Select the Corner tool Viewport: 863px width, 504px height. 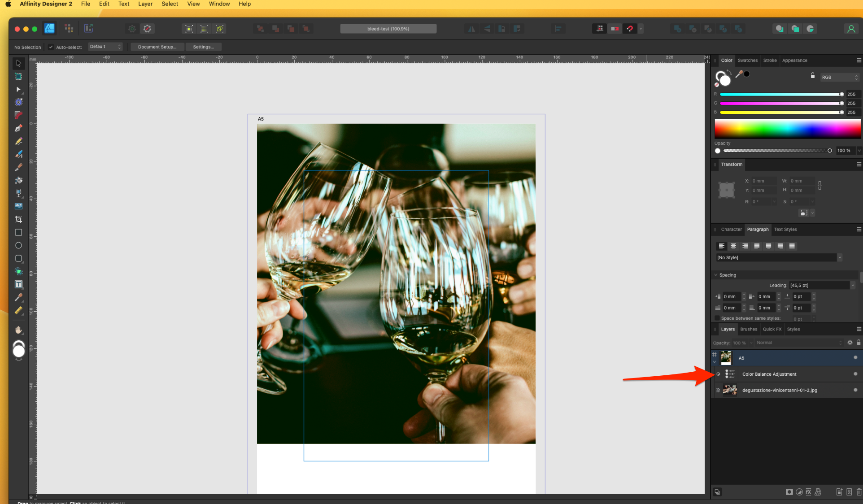(x=18, y=115)
